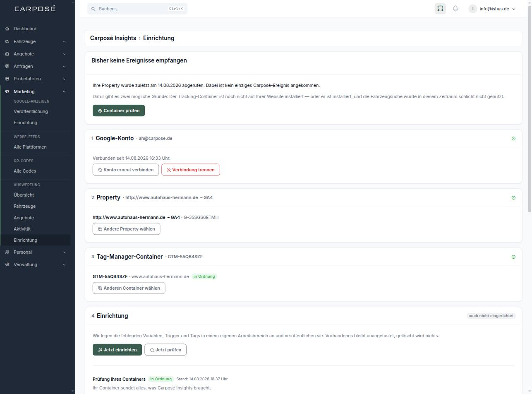Image resolution: width=532 pixels, height=394 pixels.
Task: Click the Carposé logo
Action: point(35,9)
